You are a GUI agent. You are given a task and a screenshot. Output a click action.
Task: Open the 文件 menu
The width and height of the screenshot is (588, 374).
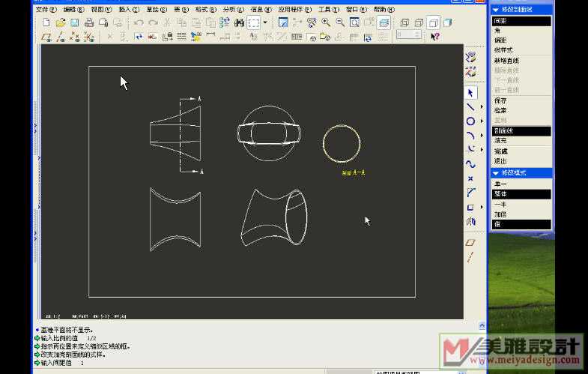pyautogui.click(x=46, y=10)
